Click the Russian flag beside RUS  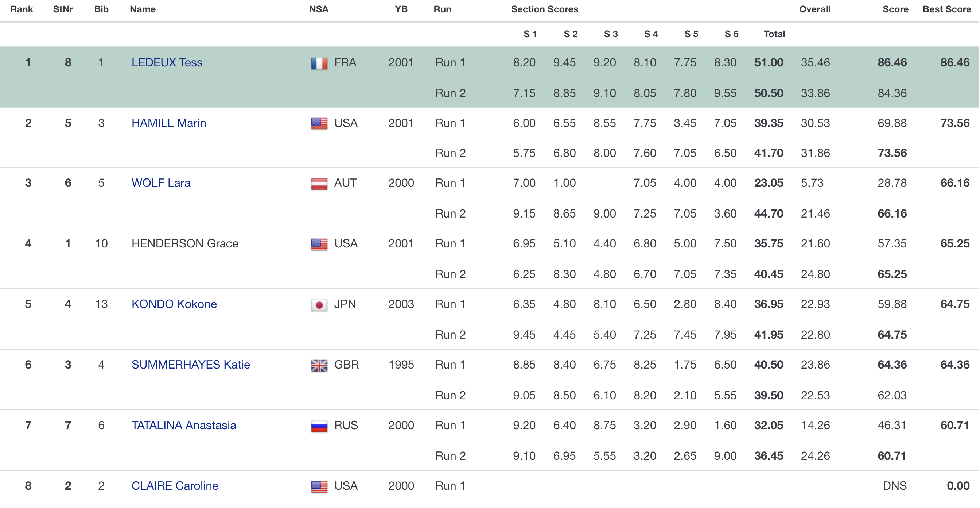tap(319, 426)
